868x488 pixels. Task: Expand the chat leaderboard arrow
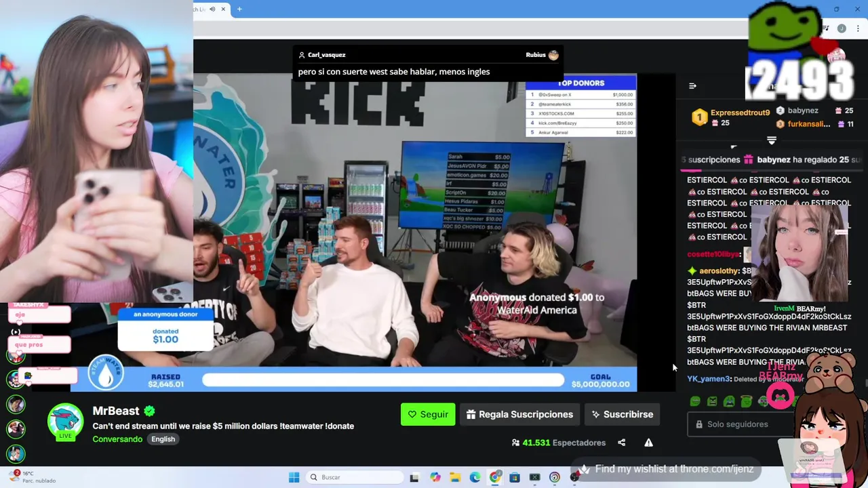(x=771, y=140)
